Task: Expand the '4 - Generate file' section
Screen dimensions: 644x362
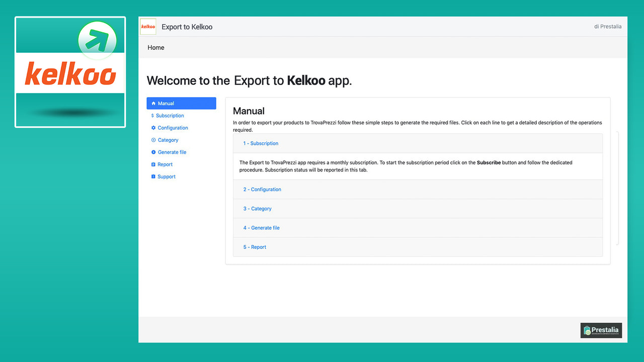Action: point(261,228)
